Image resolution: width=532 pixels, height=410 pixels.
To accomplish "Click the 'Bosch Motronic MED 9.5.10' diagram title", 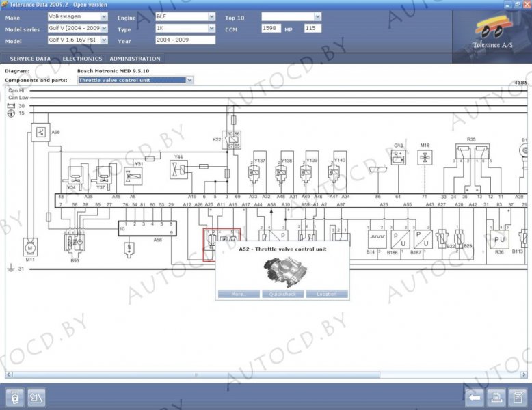I will point(113,71).
